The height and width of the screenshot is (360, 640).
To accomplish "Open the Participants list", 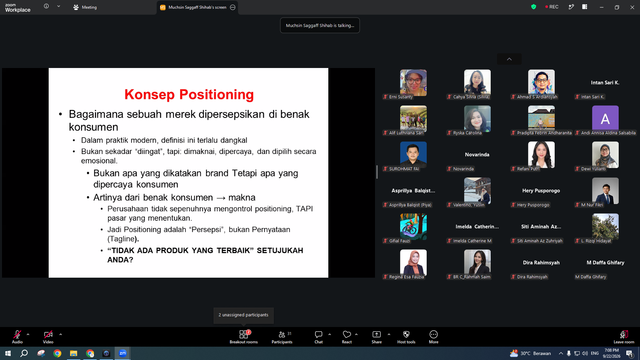I will [x=282, y=337].
